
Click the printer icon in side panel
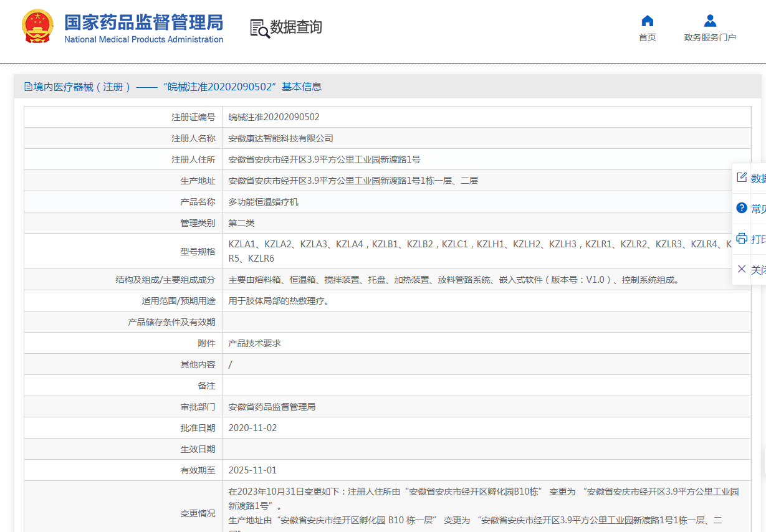click(742, 239)
